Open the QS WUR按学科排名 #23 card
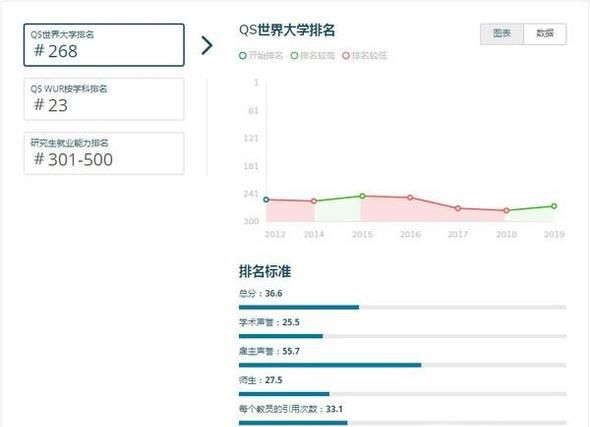This screenshot has width=590, height=427. click(104, 99)
